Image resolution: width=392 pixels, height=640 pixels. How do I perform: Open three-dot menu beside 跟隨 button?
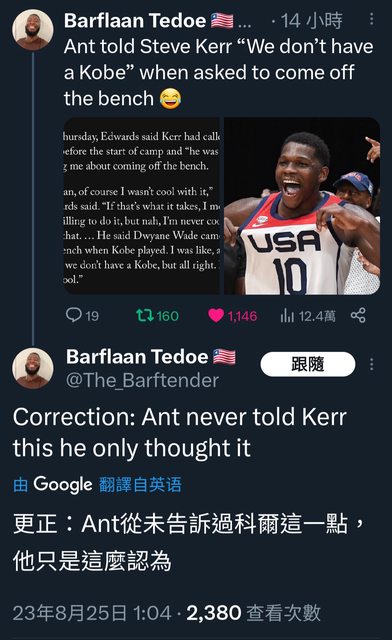[x=371, y=364]
